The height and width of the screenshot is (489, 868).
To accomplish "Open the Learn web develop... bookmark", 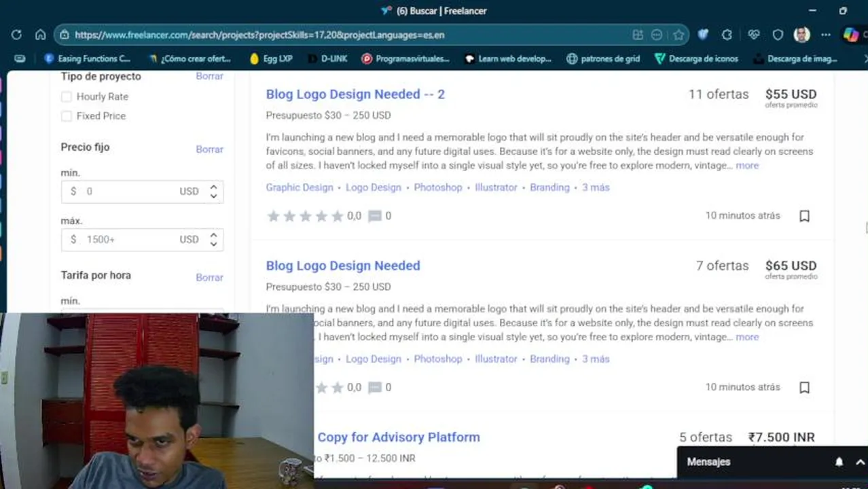I will coord(508,58).
